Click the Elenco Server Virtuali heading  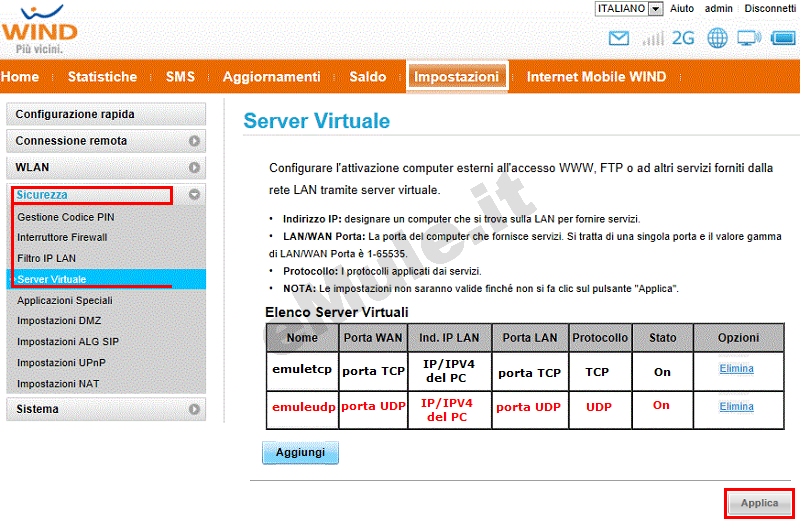click(337, 312)
